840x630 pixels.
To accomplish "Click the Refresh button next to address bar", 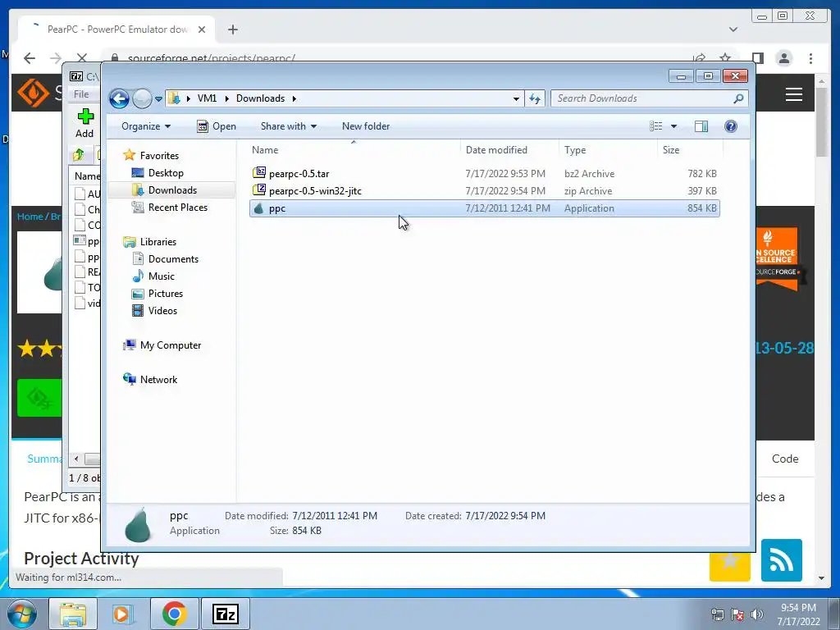I will click(535, 98).
